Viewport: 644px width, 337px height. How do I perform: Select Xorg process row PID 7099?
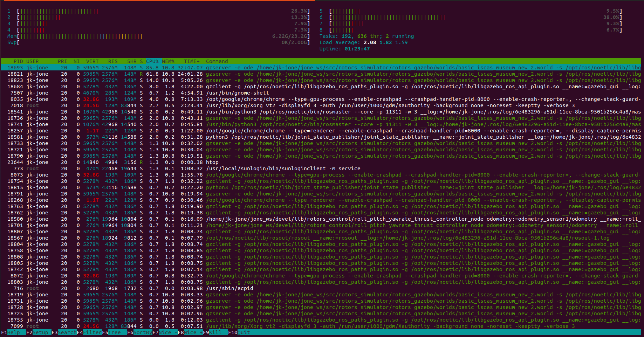pos(321,326)
